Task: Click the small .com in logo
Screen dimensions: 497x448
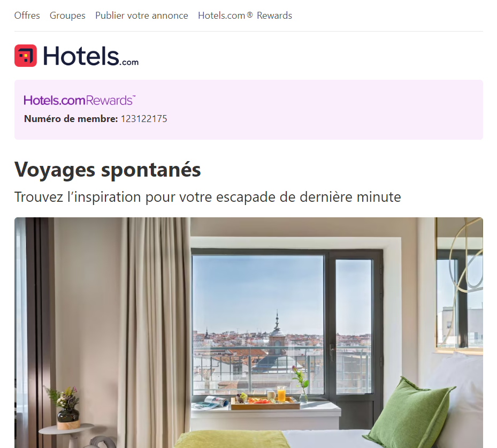Action: coord(129,62)
